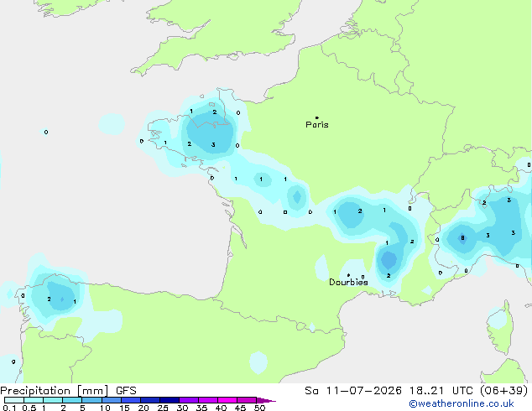Click the legend scale label '50'
532x411 pixels.
(260, 408)
